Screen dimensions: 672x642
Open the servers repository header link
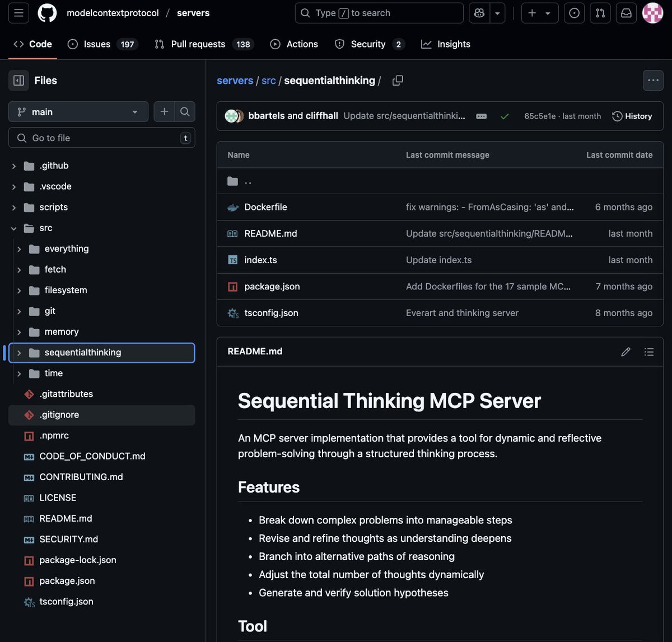[193, 13]
